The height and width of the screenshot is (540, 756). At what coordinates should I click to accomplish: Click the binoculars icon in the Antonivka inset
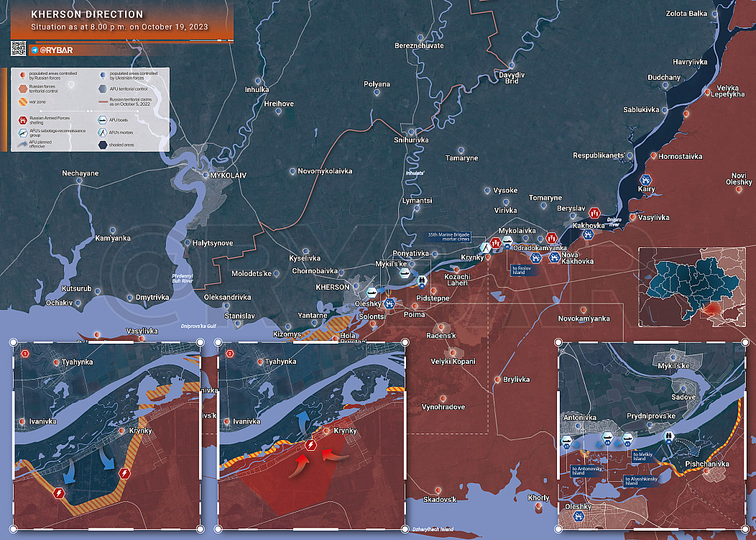669,438
